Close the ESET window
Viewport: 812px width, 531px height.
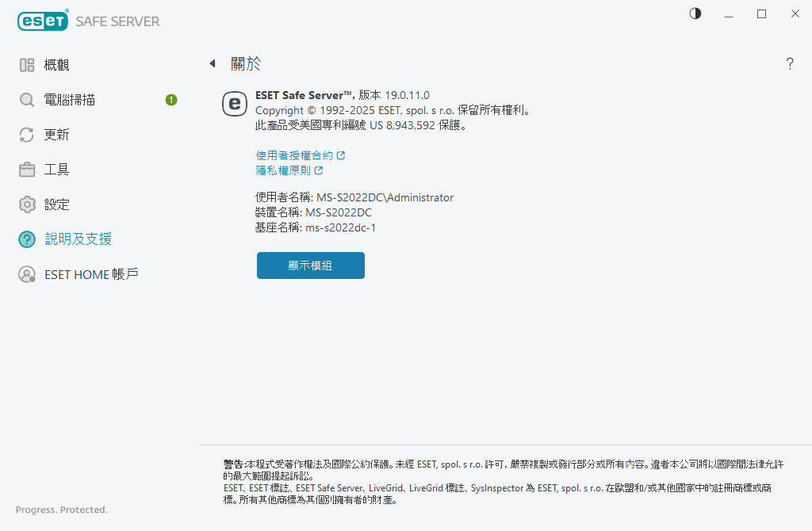tap(795, 14)
